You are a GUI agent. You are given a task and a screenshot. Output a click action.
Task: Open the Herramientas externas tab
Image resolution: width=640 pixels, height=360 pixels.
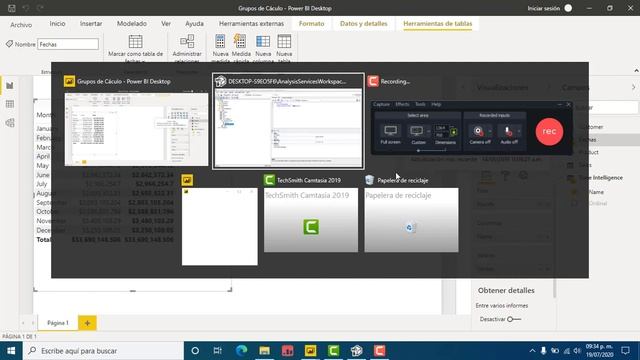click(251, 24)
